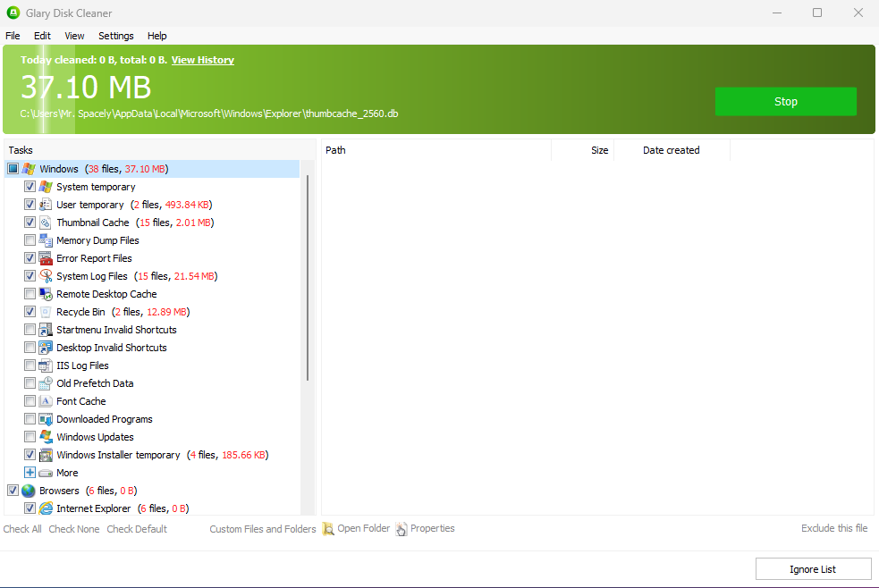
Task: Check the IIS Log Files checkbox
Action: click(30, 365)
